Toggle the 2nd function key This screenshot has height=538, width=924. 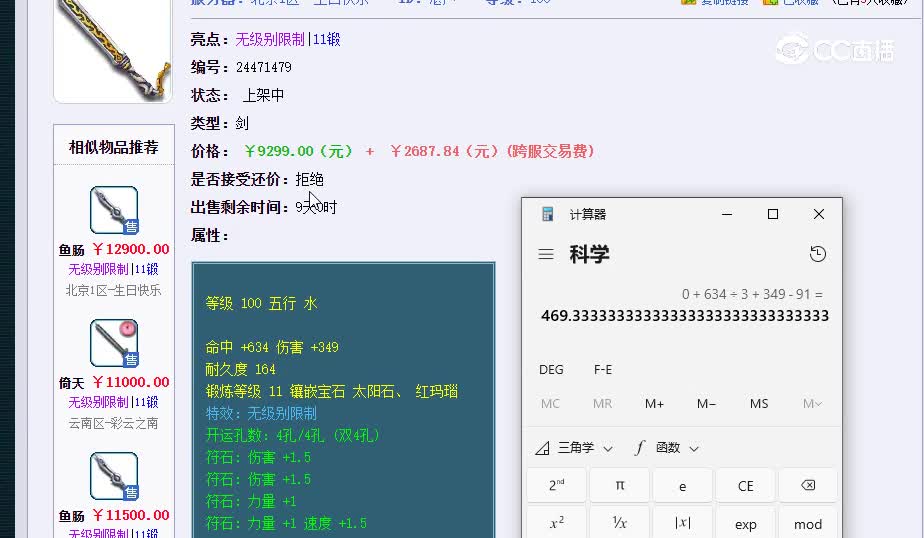[556, 485]
